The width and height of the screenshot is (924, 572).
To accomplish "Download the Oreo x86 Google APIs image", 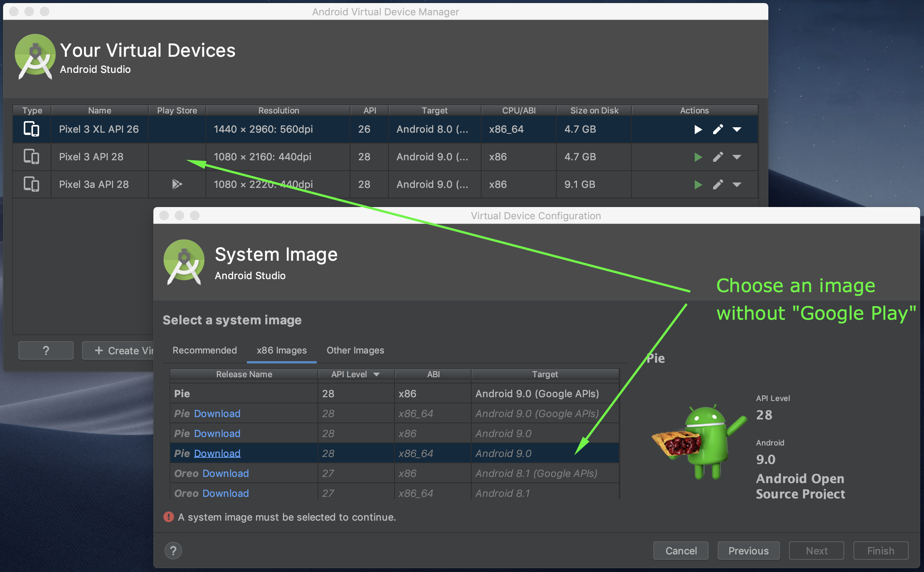I will pos(225,473).
